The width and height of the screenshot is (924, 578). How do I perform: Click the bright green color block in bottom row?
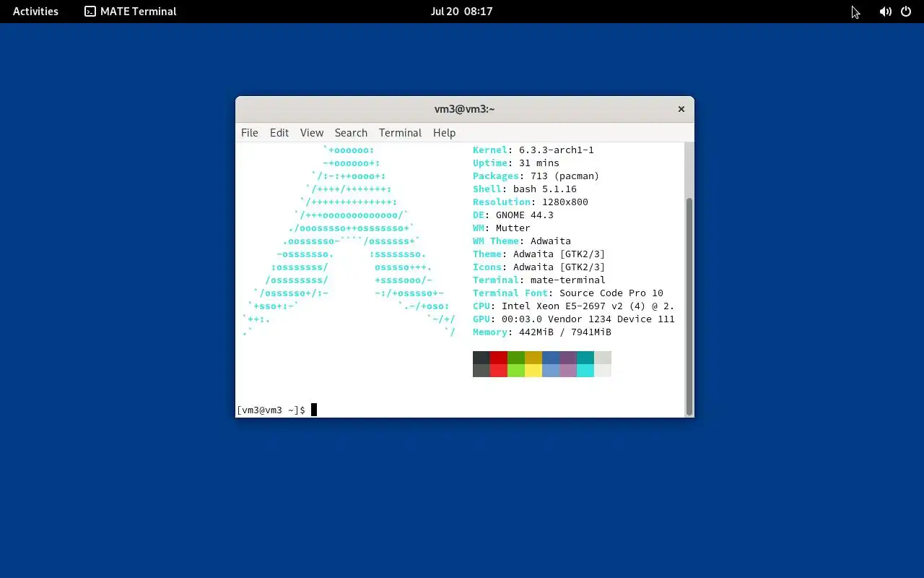click(516, 371)
